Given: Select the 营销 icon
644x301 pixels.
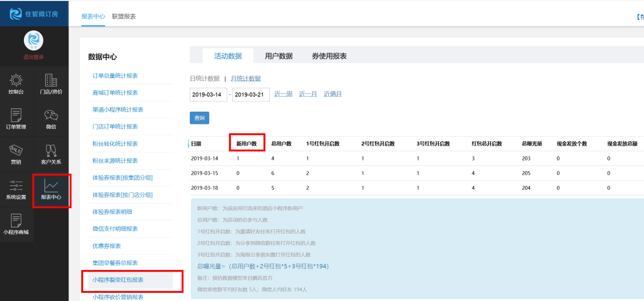Looking at the screenshot, I should (x=16, y=155).
